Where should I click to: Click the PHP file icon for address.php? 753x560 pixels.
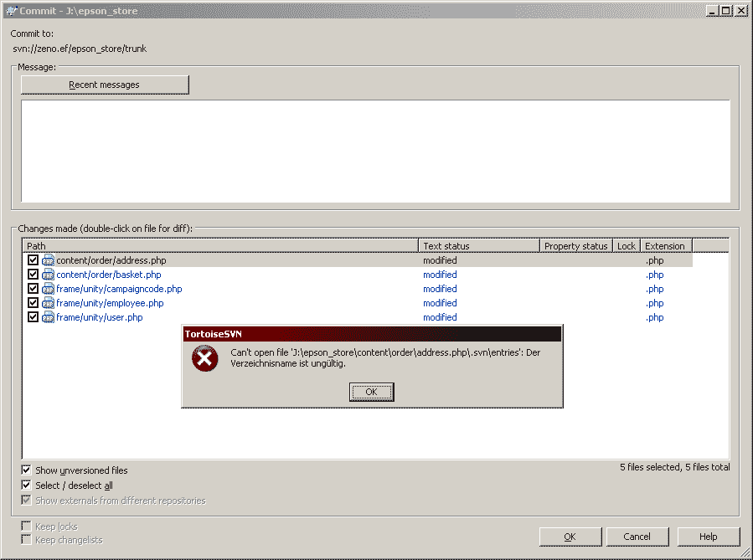tap(48, 260)
